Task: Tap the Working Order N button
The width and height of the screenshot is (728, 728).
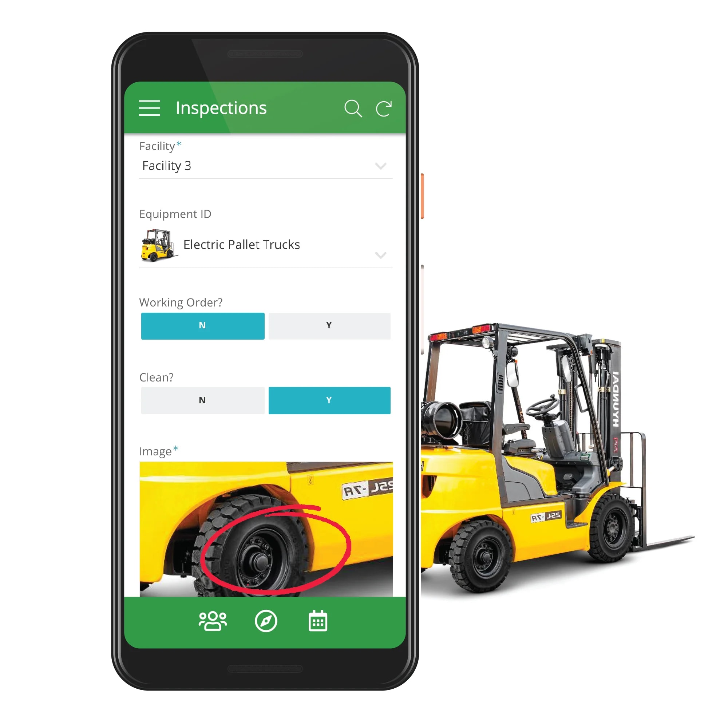Action: (203, 326)
